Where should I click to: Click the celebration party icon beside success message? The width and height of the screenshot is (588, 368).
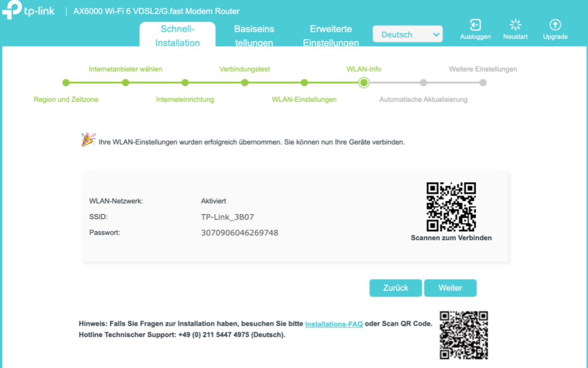tap(88, 140)
